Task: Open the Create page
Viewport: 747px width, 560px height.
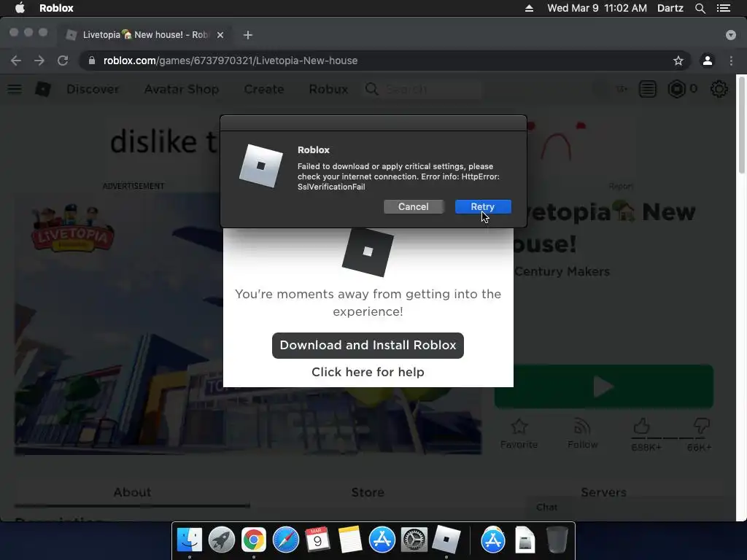Action: pyautogui.click(x=264, y=89)
